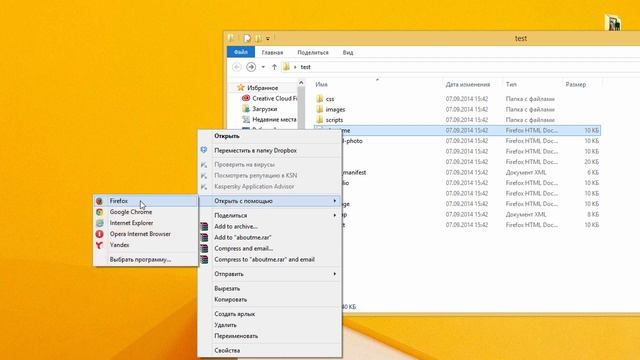The width and height of the screenshot is (640, 360).
Task: Select Internet Explorer in the submenu
Action: [145, 223]
